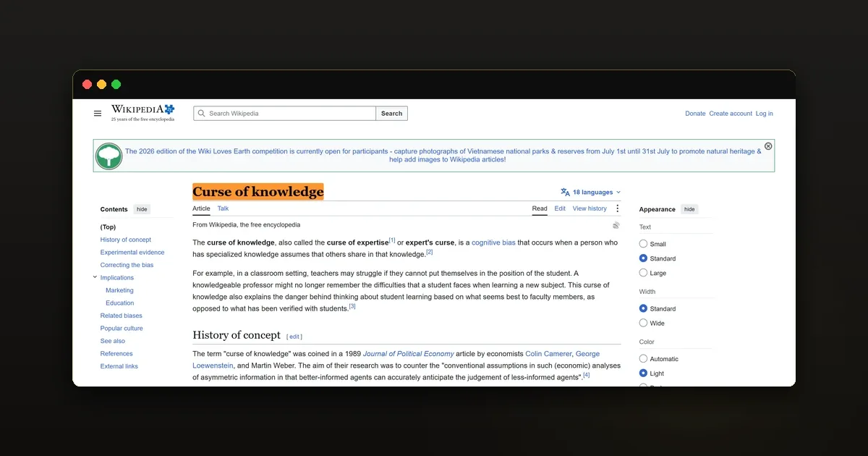Jump to Related biases in contents
Image resolution: width=868 pixels, height=456 pixels.
(121, 316)
